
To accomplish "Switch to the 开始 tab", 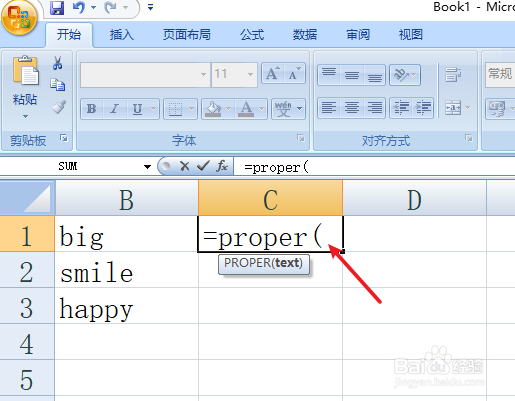I will click(69, 34).
